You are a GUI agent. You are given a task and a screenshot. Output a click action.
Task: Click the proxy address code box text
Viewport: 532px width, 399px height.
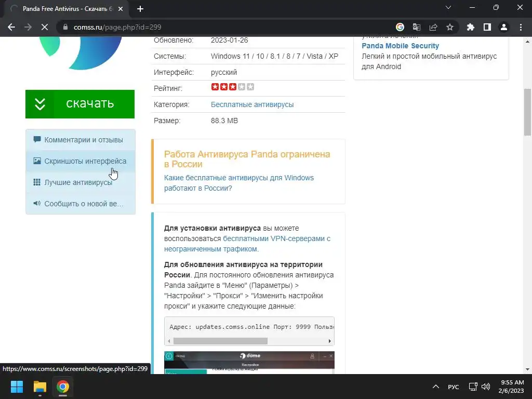coord(251,327)
